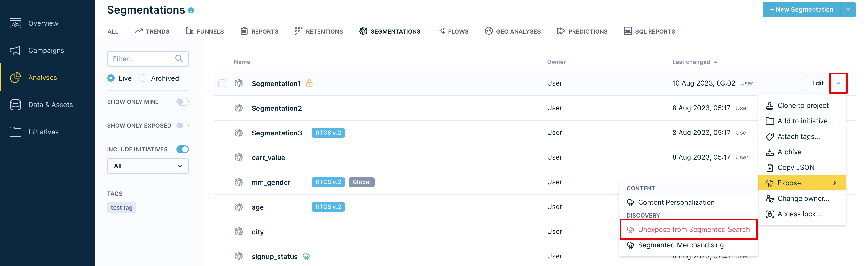
Task: Click the Attach tags tag icon
Action: (770, 137)
